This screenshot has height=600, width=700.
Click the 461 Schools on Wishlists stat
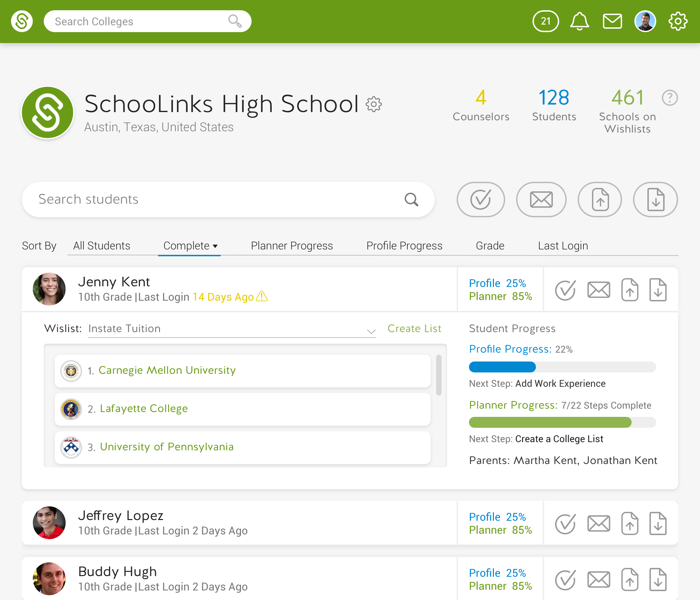pos(628,111)
